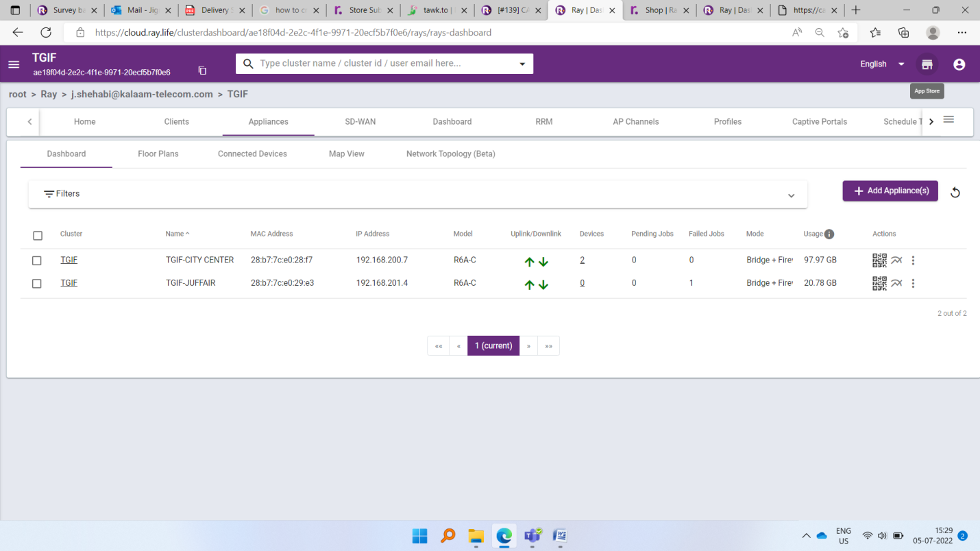Screen dimensions: 980x551
Task: Open the English language dropdown
Action: pos(883,64)
